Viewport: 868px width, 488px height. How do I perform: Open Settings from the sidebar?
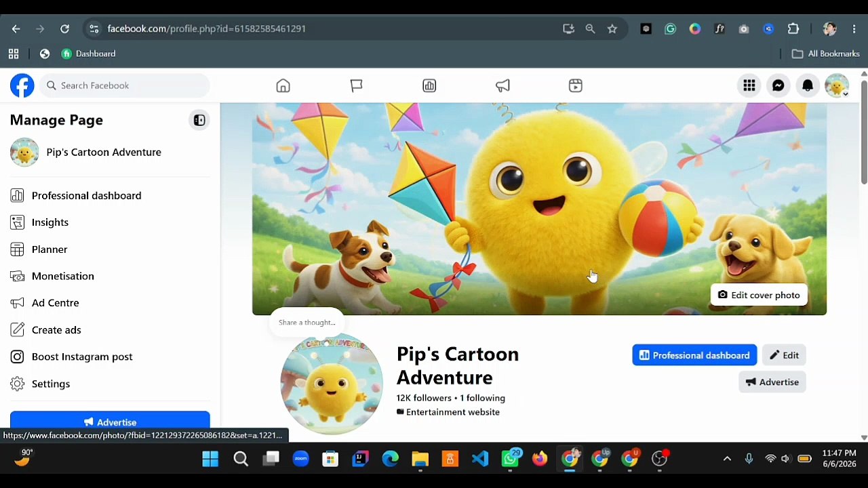tap(110, 384)
